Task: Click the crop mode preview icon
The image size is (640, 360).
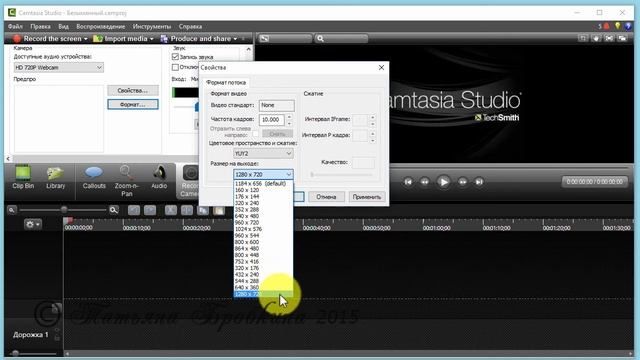Action: (583, 38)
